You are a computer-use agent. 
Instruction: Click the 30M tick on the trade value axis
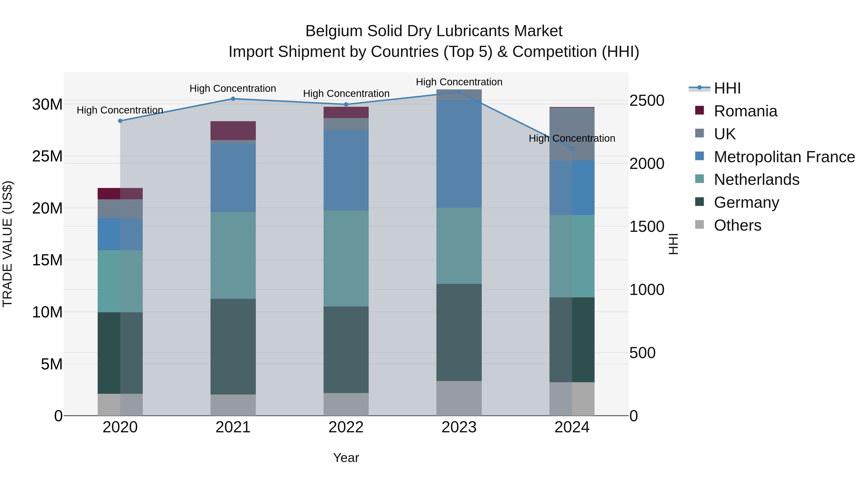pos(47,104)
